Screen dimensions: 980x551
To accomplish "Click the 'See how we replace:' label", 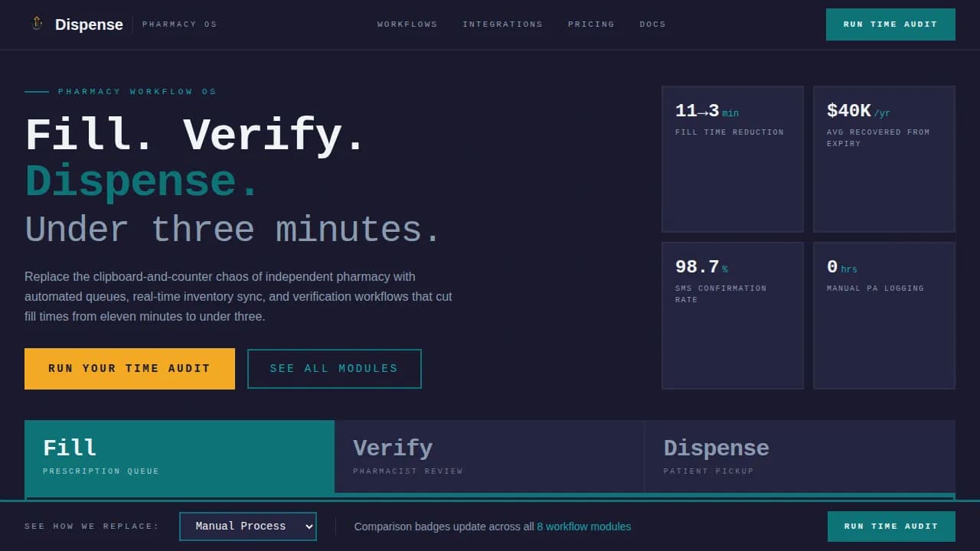I will click(92, 527).
